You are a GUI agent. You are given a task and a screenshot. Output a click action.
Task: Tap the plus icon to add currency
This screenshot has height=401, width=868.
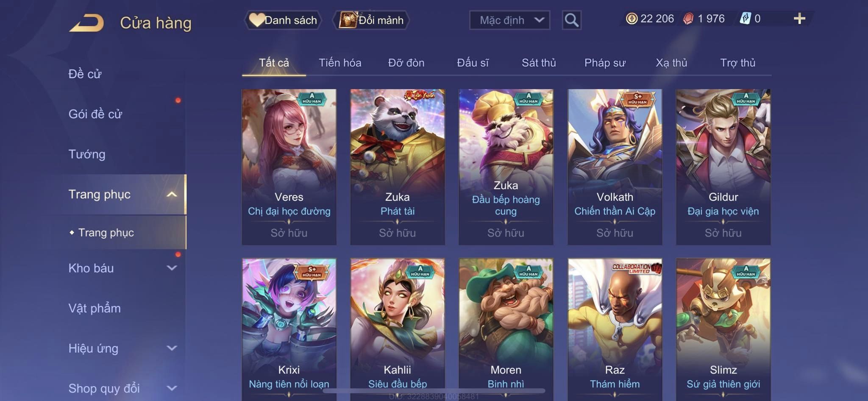pyautogui.click(x=799, y=19)
